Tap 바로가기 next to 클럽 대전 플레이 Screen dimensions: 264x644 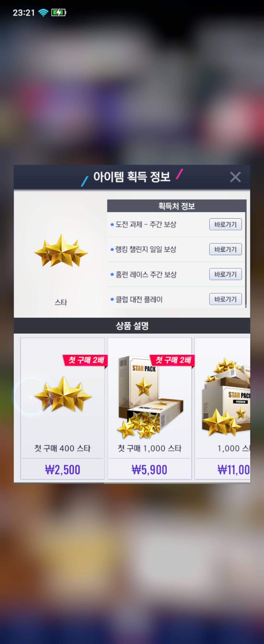click(225, 299)
